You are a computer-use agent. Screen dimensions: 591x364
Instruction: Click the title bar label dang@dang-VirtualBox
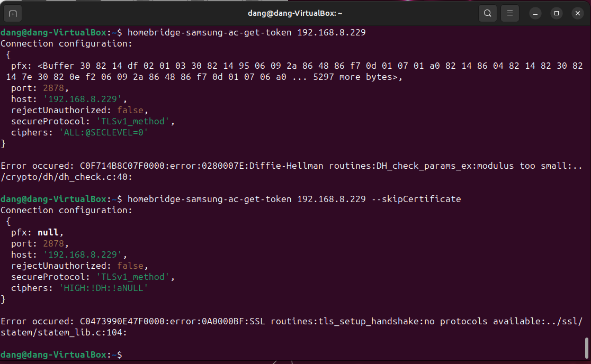[295, 13]
